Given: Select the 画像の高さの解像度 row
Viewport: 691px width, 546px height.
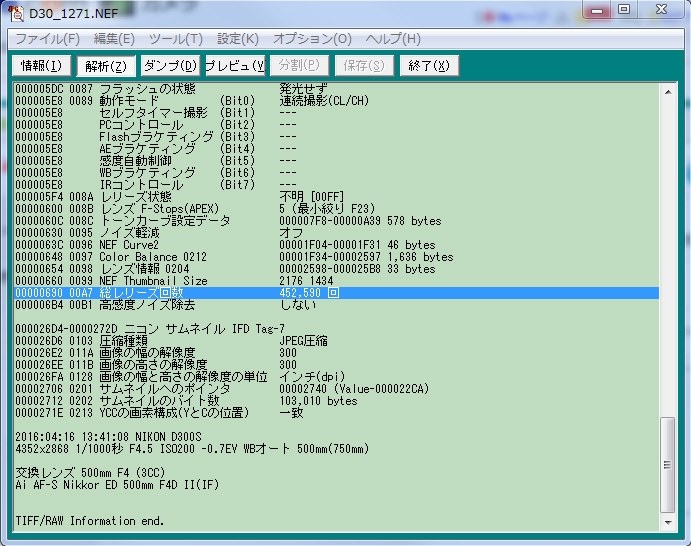Looking at the screenshot, I should (x=337, y=365).
